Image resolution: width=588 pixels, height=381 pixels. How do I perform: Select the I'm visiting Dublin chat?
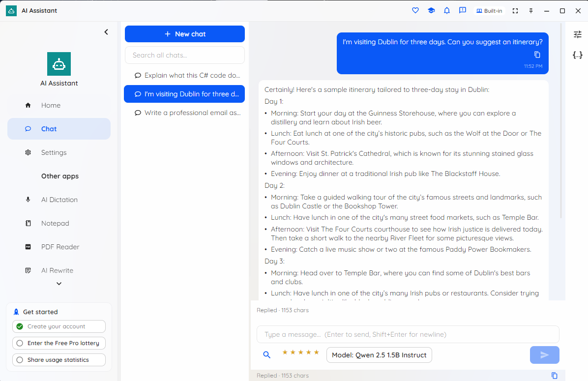184,94
